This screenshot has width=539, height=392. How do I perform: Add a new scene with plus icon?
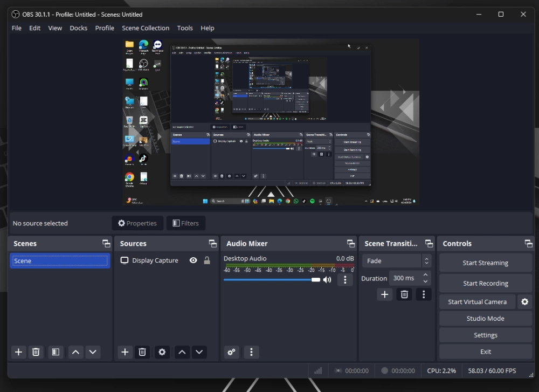pyautogui.click(x=18, y=352)
